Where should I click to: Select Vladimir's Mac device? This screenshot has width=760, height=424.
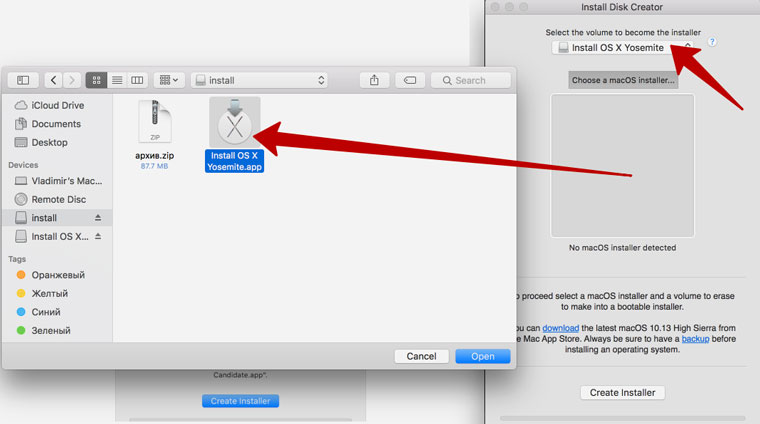(58, 181)
